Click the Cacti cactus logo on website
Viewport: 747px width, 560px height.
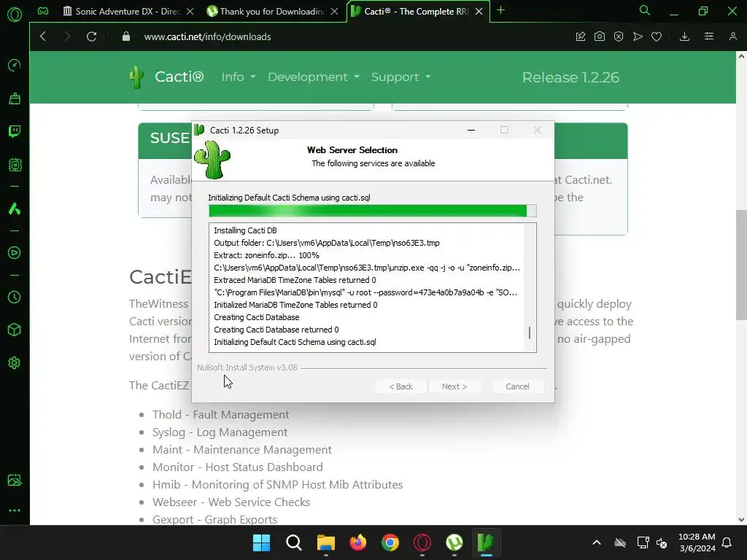click(136, 77)
